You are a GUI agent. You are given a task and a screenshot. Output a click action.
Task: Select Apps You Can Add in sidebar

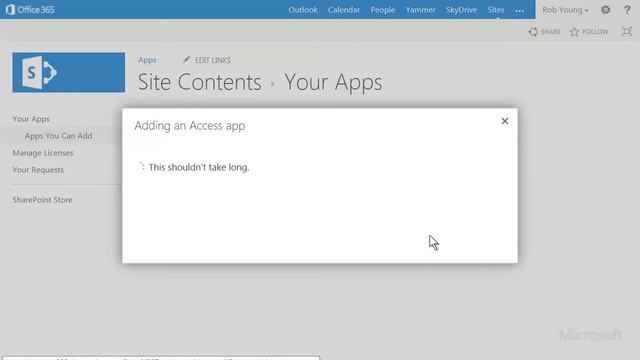58,136
